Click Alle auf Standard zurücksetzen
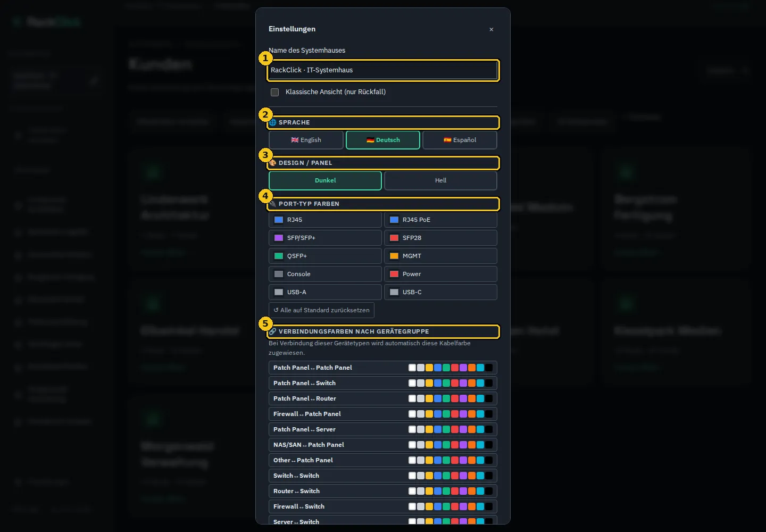 click(x=321, y=310)
